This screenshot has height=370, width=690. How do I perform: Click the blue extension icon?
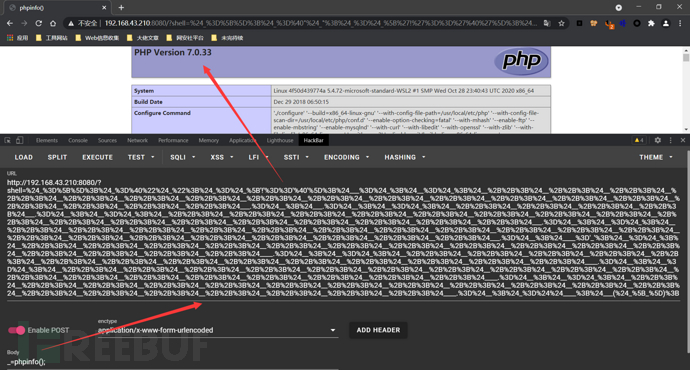pyautogui.click(x=623, y=23)
